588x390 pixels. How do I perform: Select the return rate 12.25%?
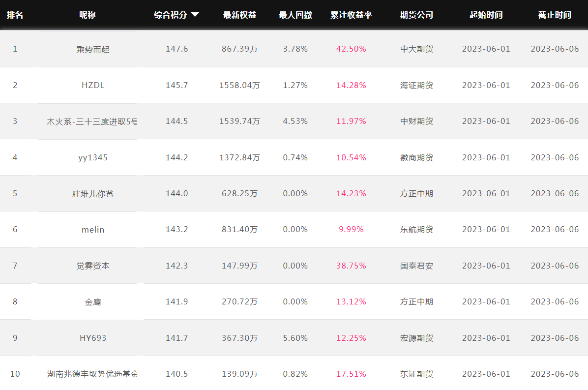(x=351, y=338)
